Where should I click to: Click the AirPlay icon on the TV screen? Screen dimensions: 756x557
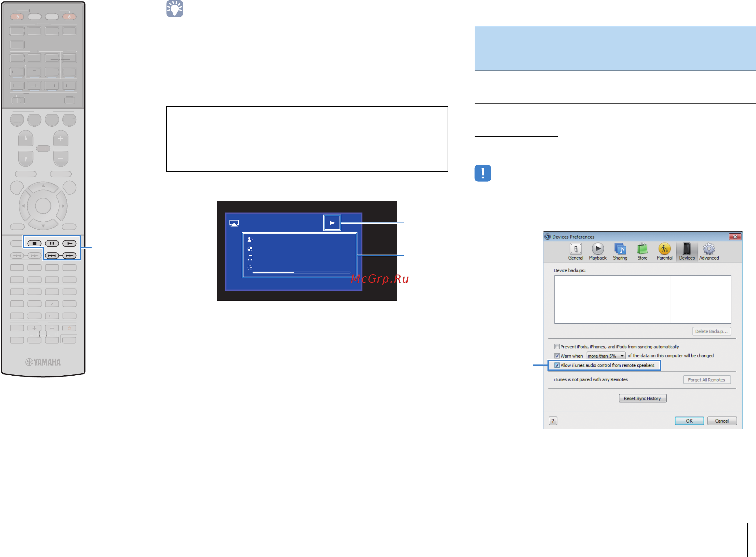pos(234,223)
